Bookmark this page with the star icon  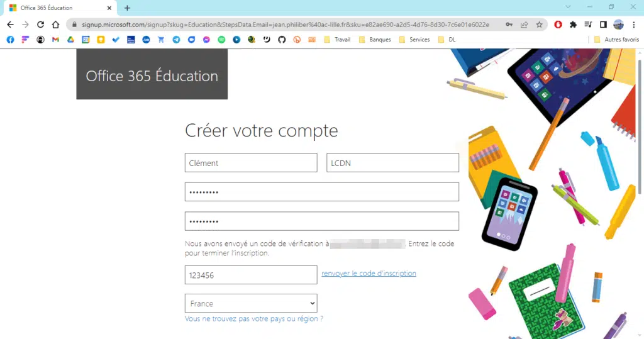[539, 25]
